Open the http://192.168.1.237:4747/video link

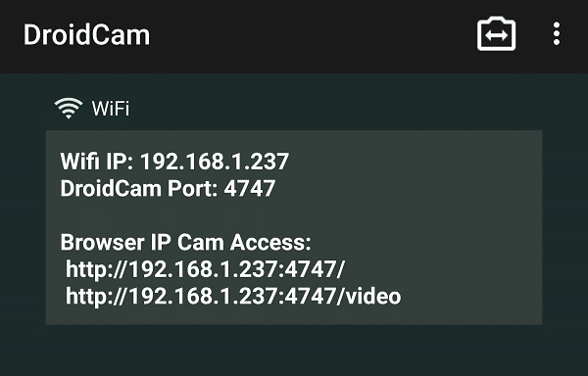[x=233, y=296]
